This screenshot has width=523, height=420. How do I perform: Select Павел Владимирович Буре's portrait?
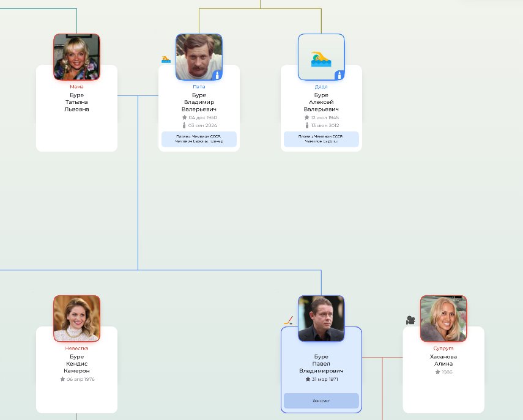tap(321, 319)
